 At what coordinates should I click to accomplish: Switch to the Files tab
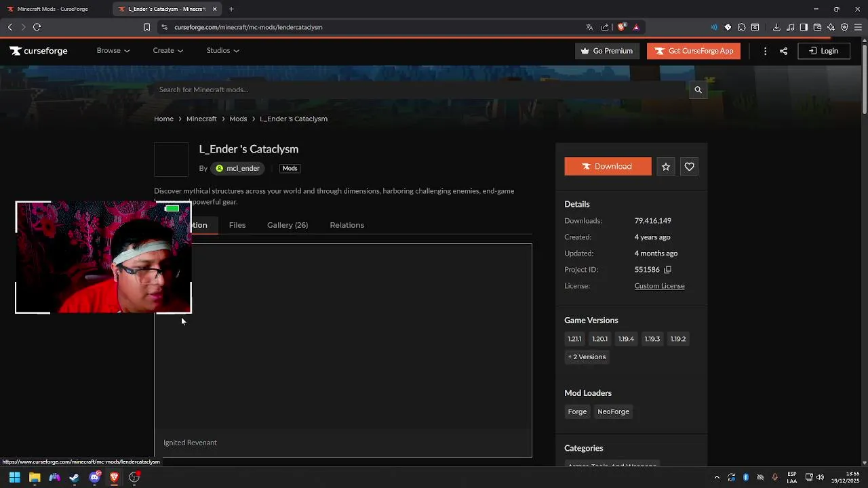coord(237,225)
